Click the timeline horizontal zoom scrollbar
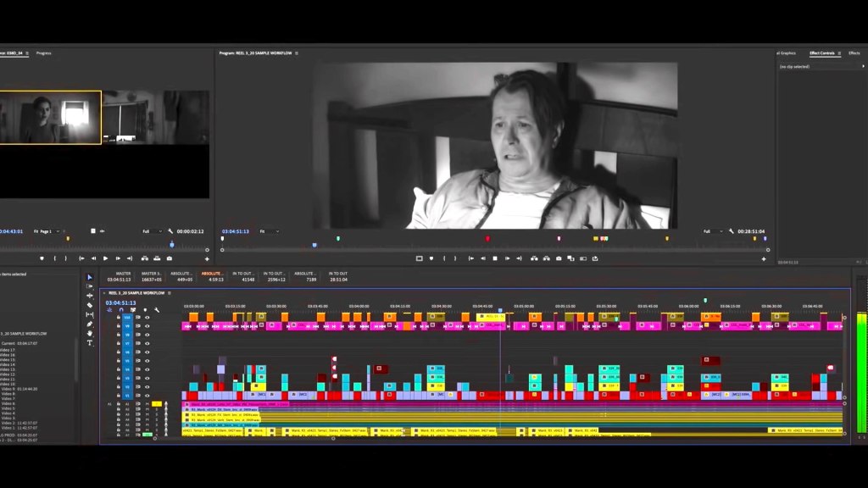The image size is (868, 488). tap(243, 438)
